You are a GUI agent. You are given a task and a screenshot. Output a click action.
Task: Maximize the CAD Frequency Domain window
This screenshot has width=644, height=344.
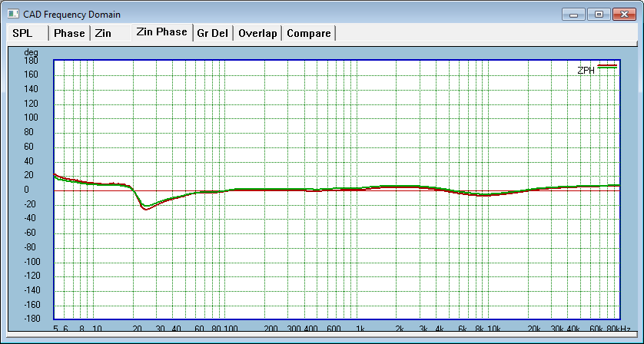click(x=599, y=15)
